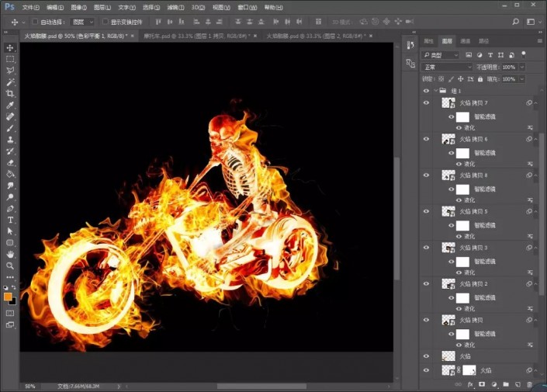Select the Hand tool
The width and height of the screenshot is (547, 392).
10,255
